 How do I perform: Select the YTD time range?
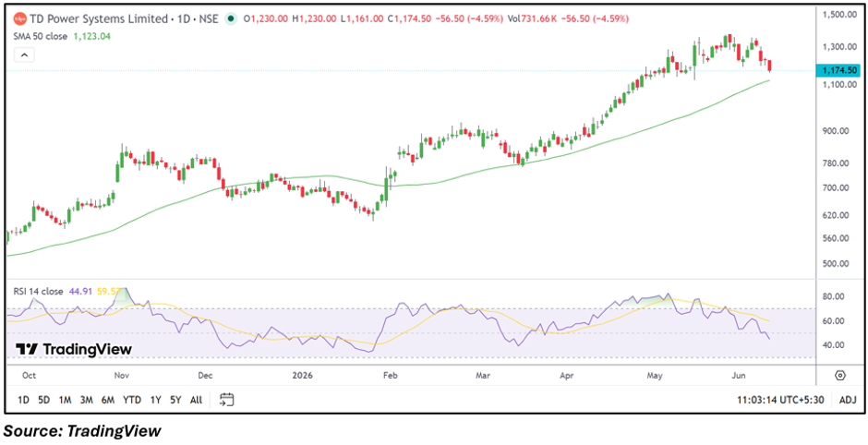(x=132, y=400)
